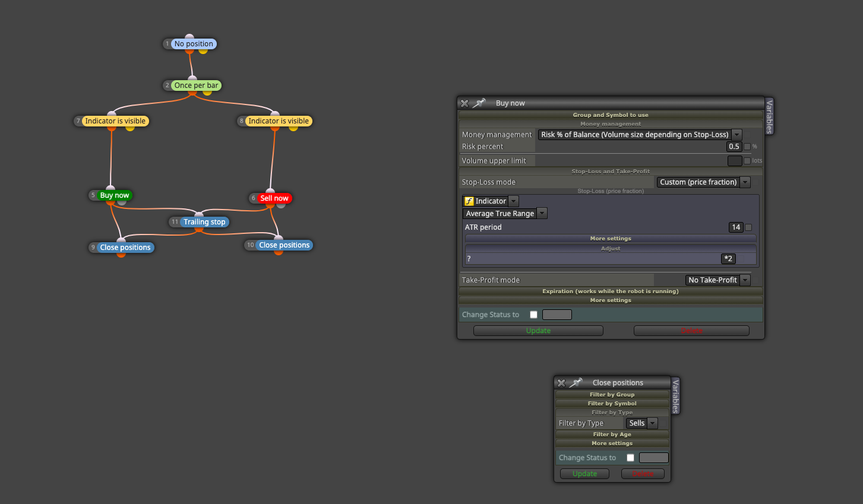863x504 pixels.
Task: Toggle the checkbox beside Money management dropdown
Action: [x=747, y=135]
